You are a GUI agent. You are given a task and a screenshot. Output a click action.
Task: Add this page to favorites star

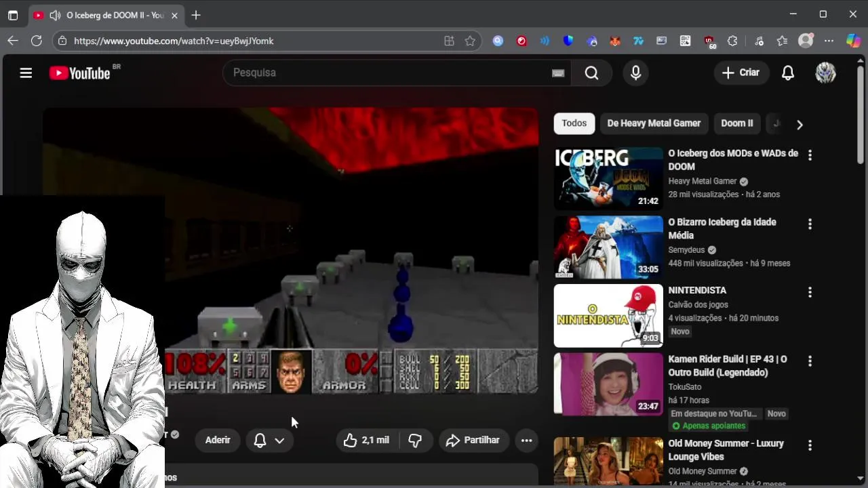pyautogui.click(x=470, y=41)
